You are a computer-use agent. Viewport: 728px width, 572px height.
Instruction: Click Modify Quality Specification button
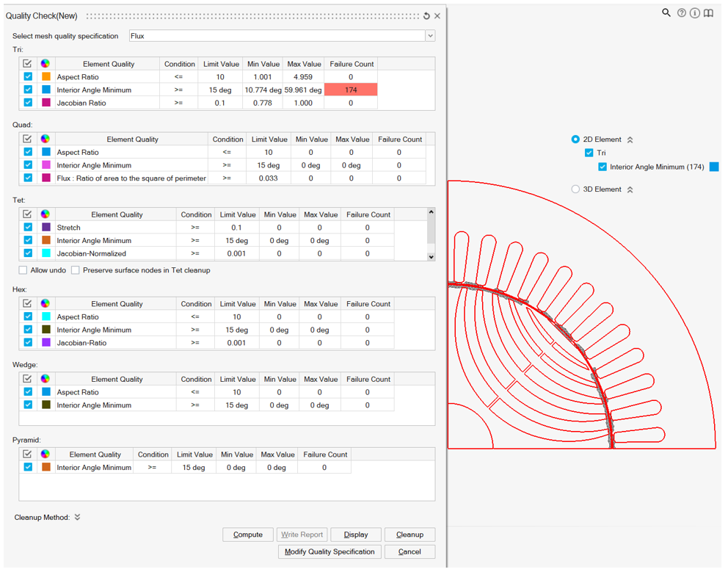330,551
